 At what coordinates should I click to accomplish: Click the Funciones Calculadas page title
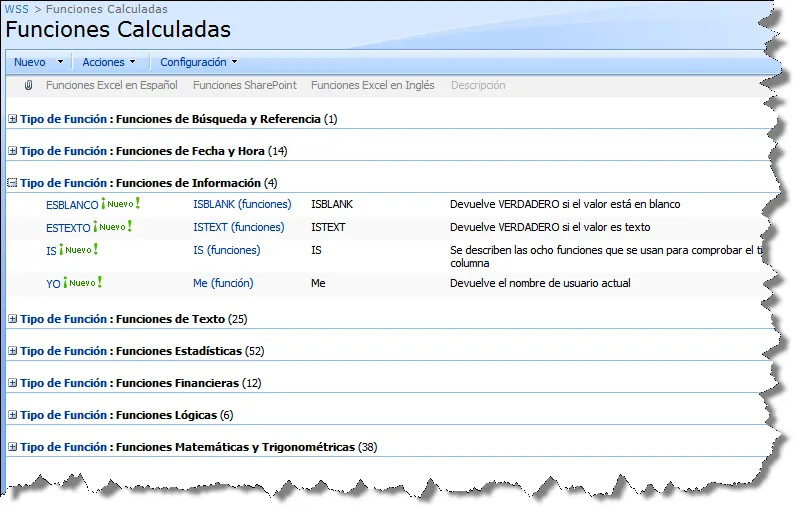(118, 29)
